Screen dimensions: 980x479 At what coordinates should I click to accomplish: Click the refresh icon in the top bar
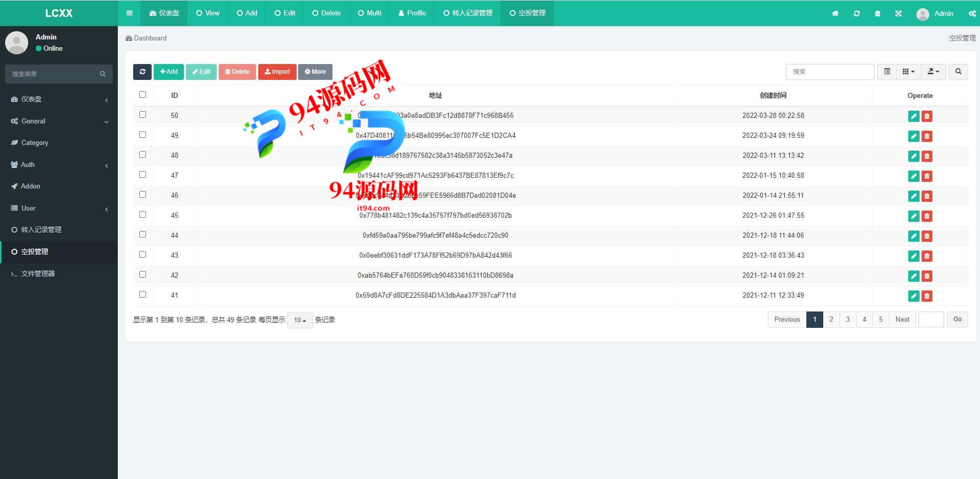pyautogui.click(x=857, y=13)
